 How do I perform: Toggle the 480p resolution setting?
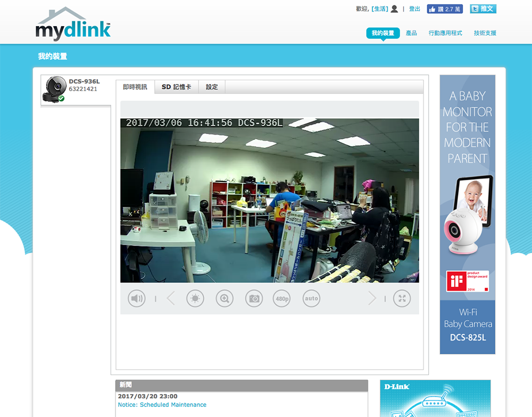[282, 298]
